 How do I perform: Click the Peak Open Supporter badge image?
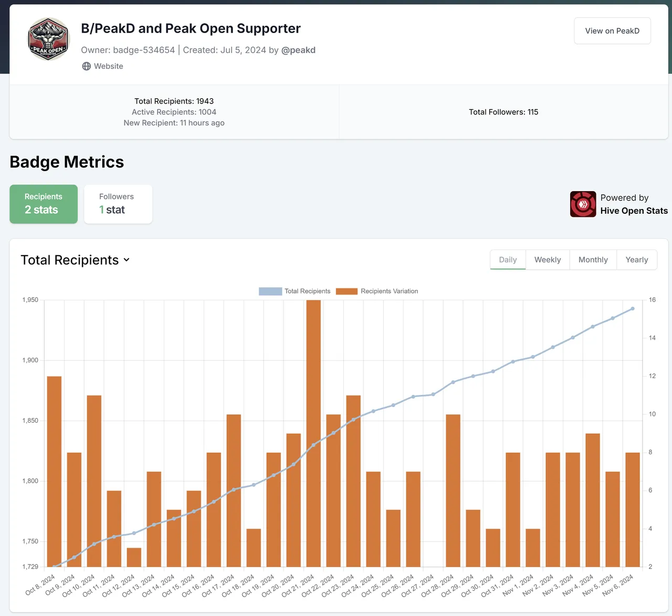click(x=48, y=39)
